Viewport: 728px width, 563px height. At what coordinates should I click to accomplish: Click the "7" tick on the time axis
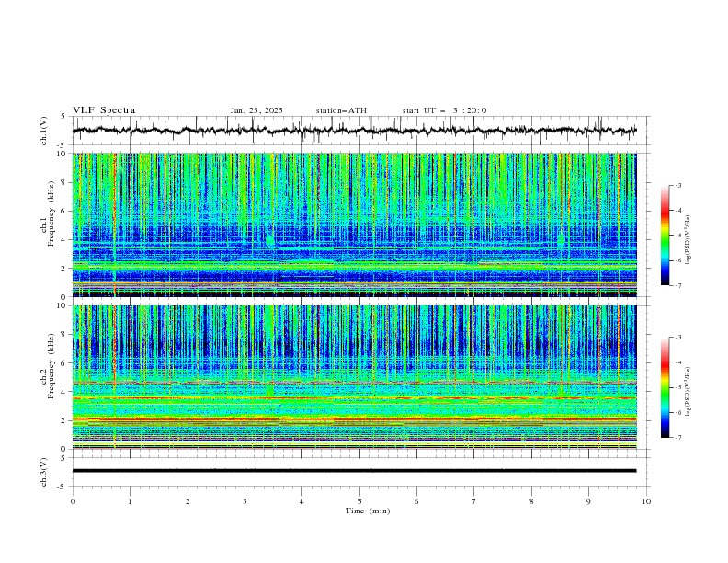(474, 501)
